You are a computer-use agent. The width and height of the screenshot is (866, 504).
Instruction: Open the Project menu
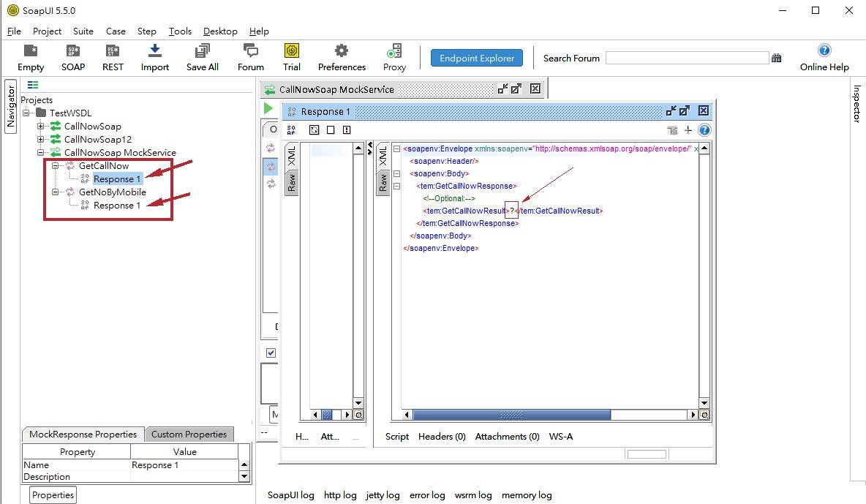point(47,31)
